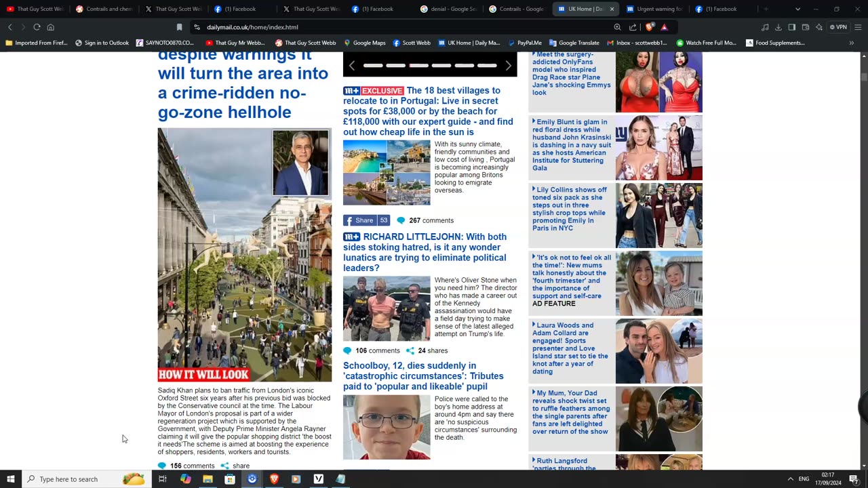Open Task View on taskbar

[x=163, y=479]
